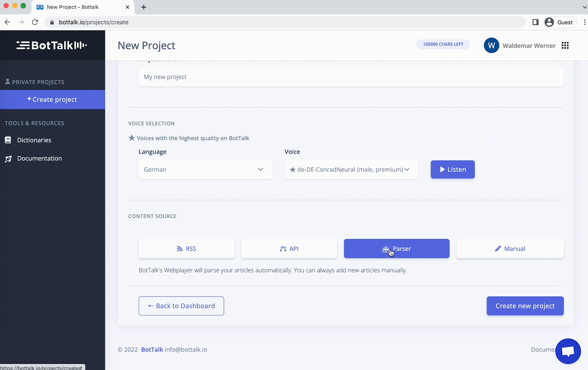Go back in browser history
This screenshot has height=370, width=588.
coord(8,22)
